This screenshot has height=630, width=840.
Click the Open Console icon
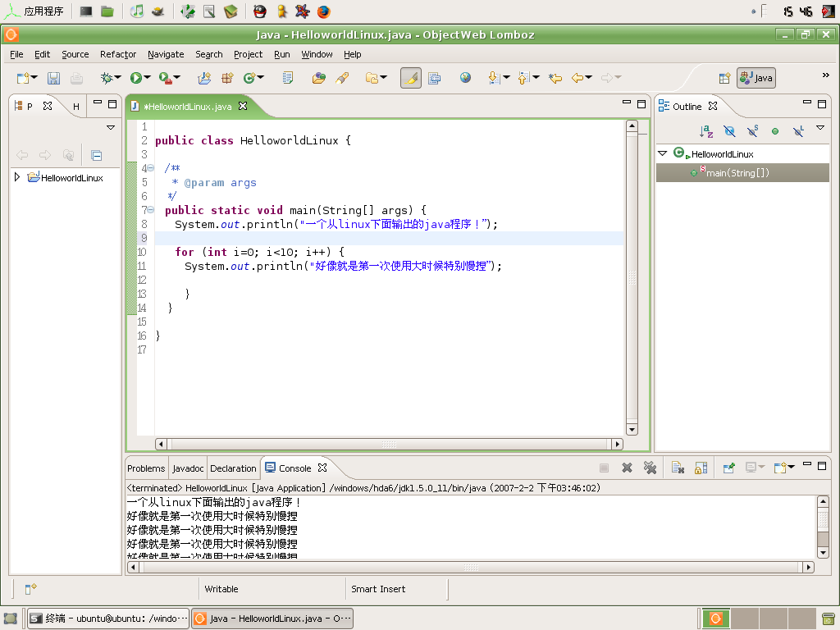pyautogui.click(x=780, y=468)
